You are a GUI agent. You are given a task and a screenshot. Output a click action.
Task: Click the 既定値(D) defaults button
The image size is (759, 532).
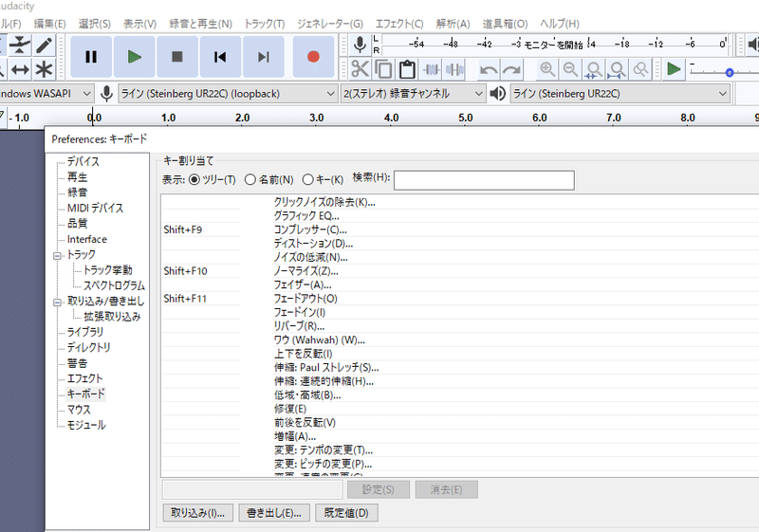346,513
